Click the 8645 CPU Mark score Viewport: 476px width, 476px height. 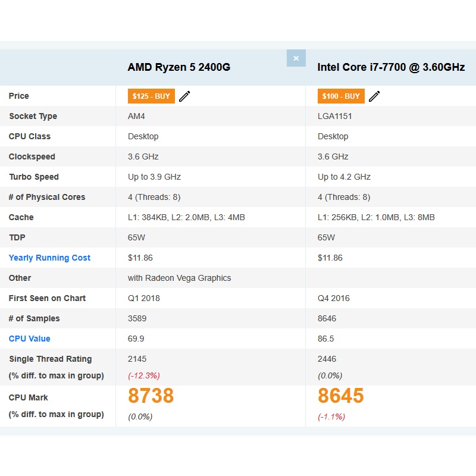pyautogui.click(x=340, y=396)
